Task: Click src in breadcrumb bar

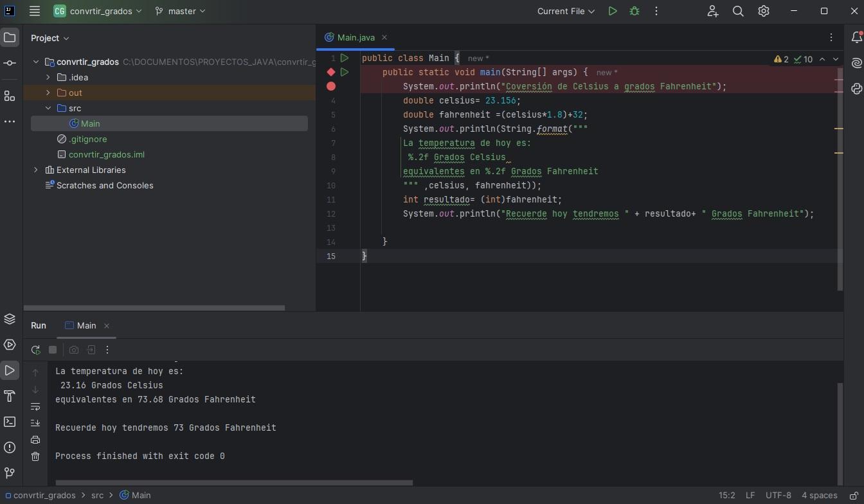Action: tap(97, 495)
